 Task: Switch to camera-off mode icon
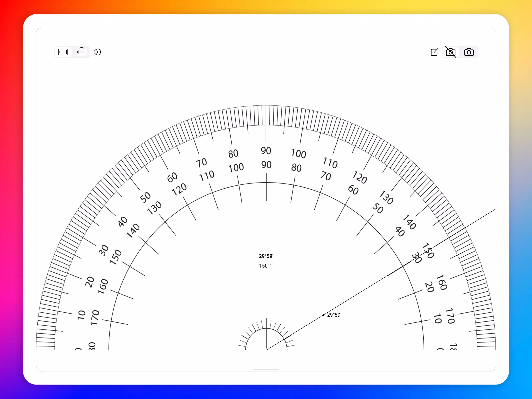pyautogui.click(x=451, y=52)
